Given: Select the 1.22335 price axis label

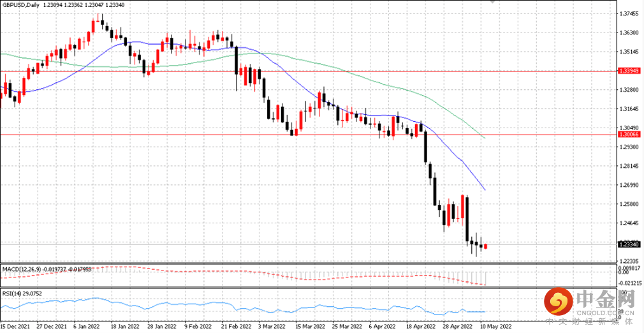Looking at the screenshot, I should coord(629,261).
